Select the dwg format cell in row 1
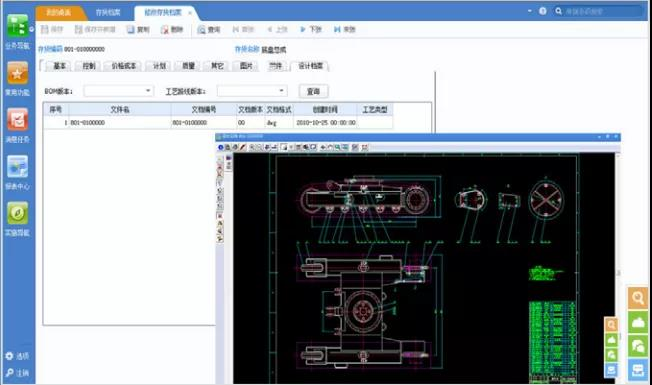Screen dimensions: 652x385 pos(279,123)
